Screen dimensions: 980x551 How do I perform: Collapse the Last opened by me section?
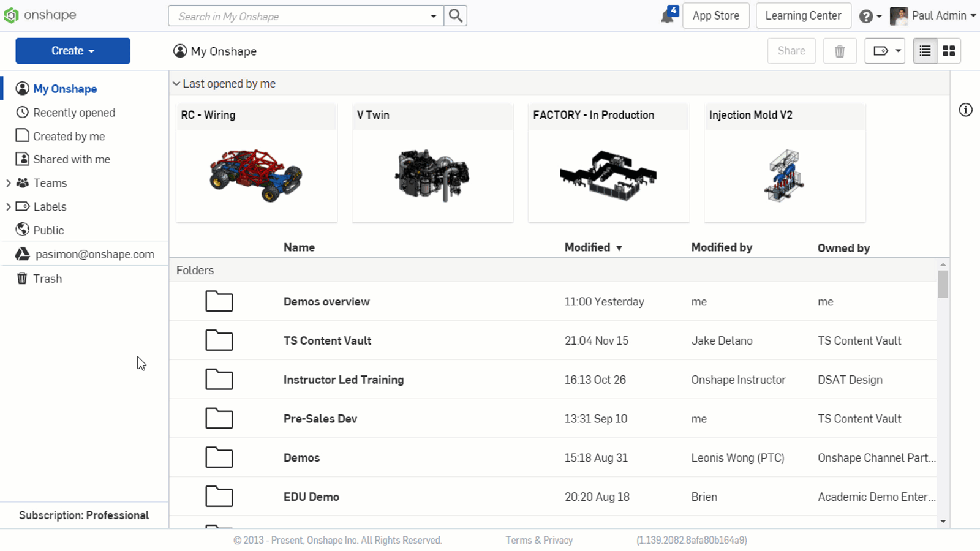tap(176, 83)
